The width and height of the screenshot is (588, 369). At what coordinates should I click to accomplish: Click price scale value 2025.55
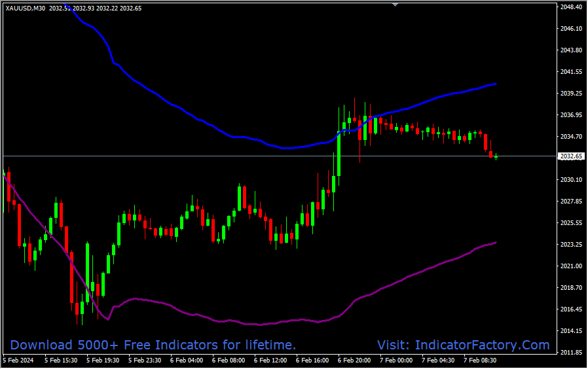pos(572,223)
